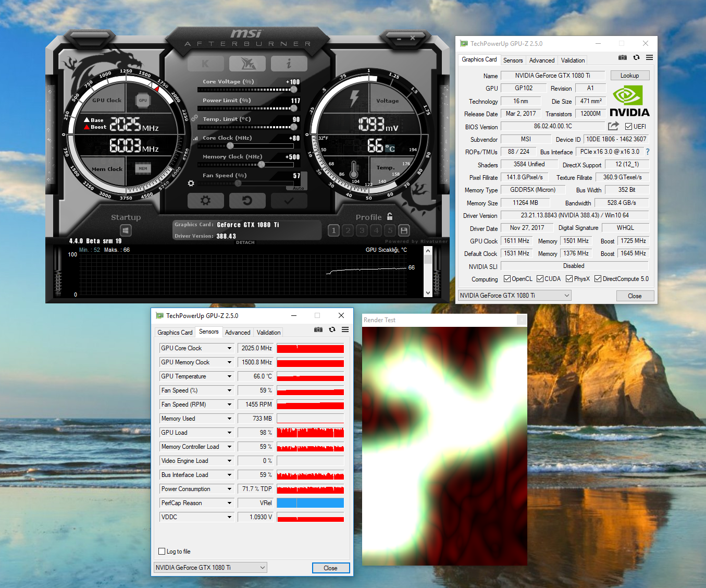Image resolution: width=706 pixels, height=588 pixels.
Task: Open GPU selector dropdown in Sensors window
Action: point(210,568)
